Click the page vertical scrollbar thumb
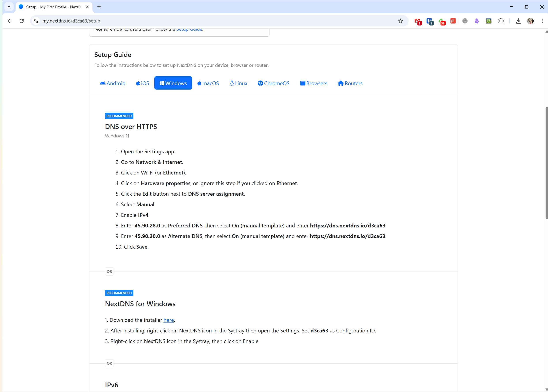548x392 pixels. (x=546, y=163)
